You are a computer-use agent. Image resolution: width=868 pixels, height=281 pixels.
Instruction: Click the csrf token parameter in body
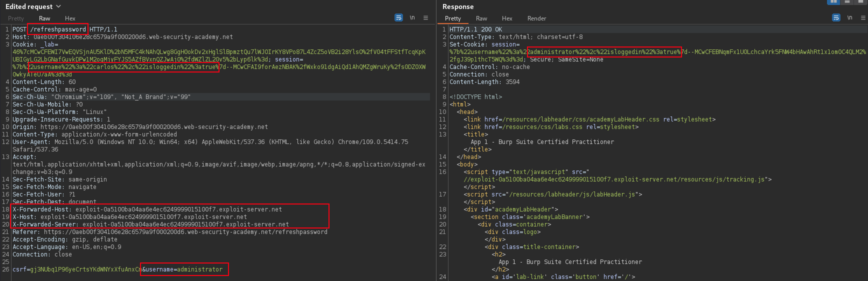pos(77,269)
